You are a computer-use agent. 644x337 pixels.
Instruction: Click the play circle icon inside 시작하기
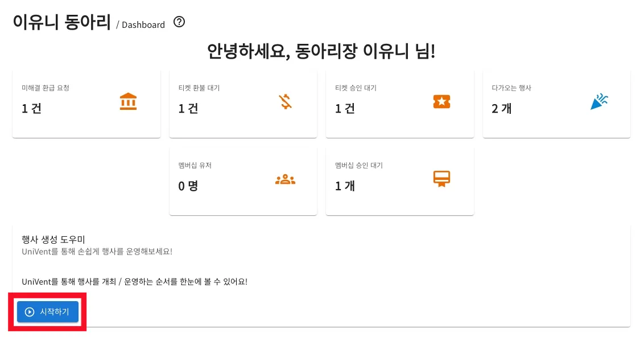pyautogui.click(x=30, y=312)
